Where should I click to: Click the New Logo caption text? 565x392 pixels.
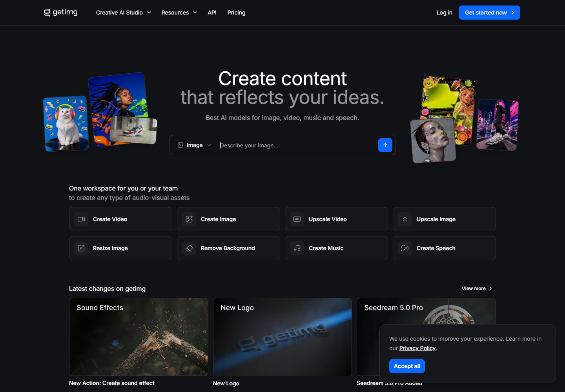pos(226,383)
